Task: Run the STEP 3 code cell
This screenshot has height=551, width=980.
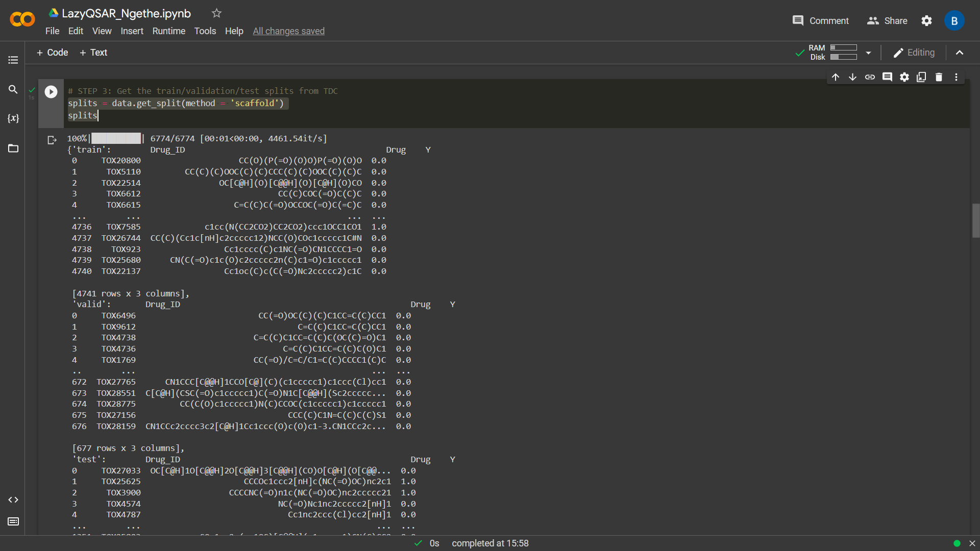Action: coord(51,92)
